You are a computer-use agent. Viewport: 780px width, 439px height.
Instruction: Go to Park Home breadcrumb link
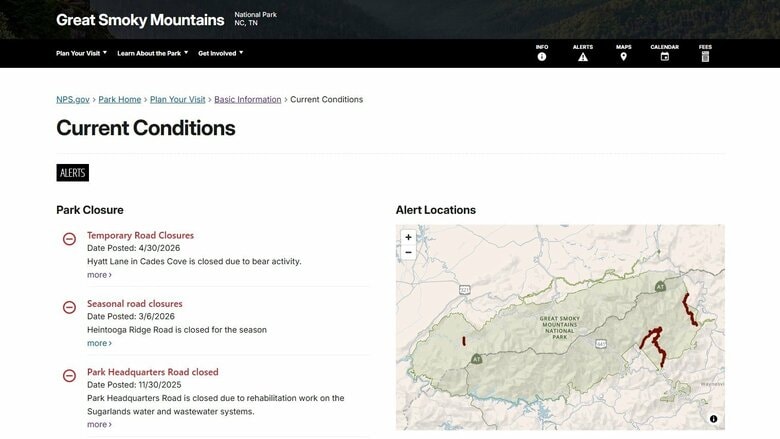pyautogui.click(x=119, y=99)
